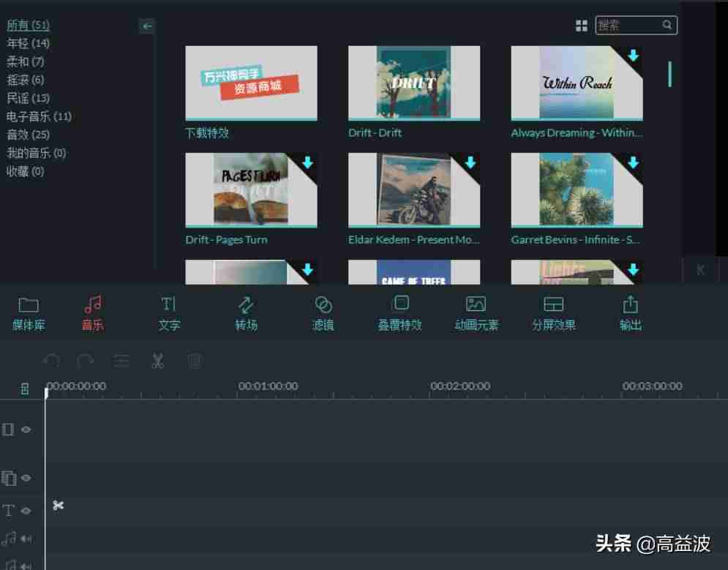Click into the 搜索 search field
728x570 pixels.
pyautogui.click(x=636, y=25)
